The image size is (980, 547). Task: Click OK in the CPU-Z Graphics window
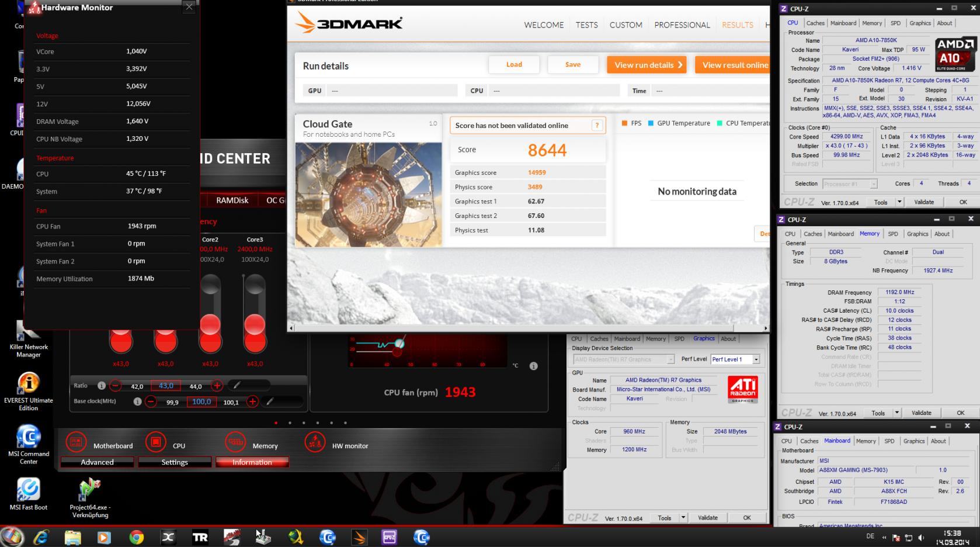[x=747, y=518]
